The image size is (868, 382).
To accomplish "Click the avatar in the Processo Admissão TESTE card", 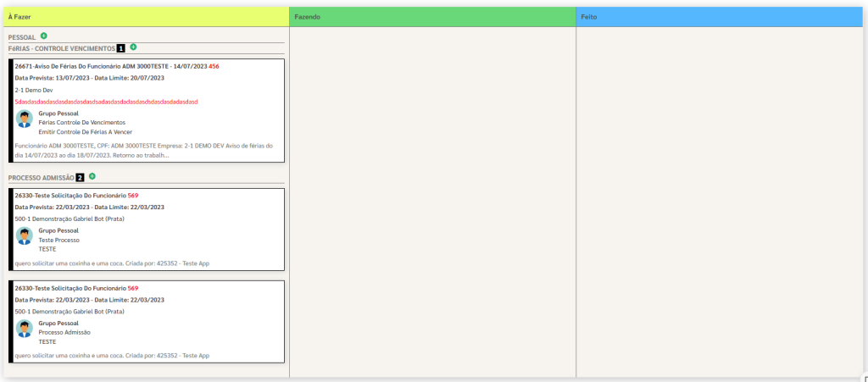I will (25, 329).
